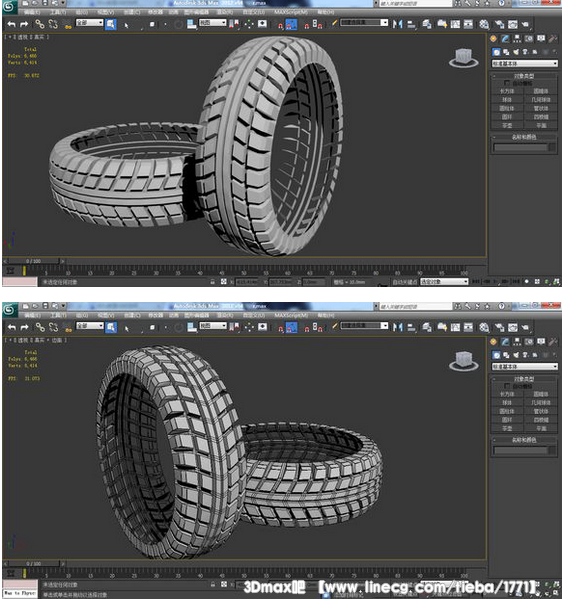Click object color swatch in the upper command panel
Screen dimensions: 565x604
pos(553,148)
